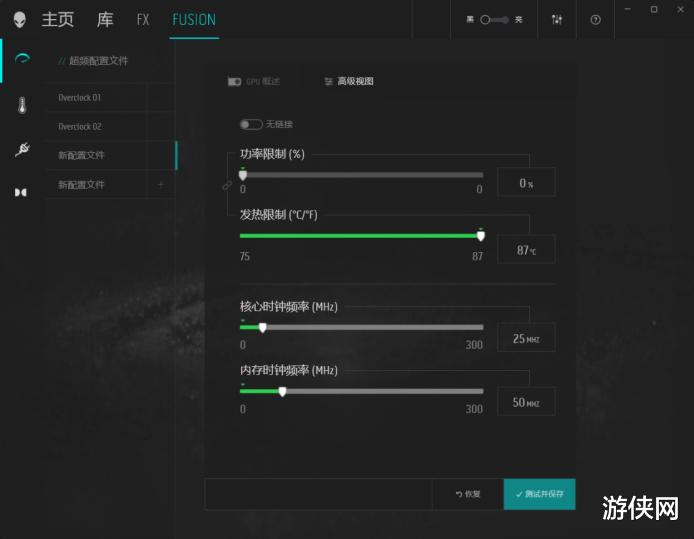Switch to the 库 tab

tap(105, 19)
